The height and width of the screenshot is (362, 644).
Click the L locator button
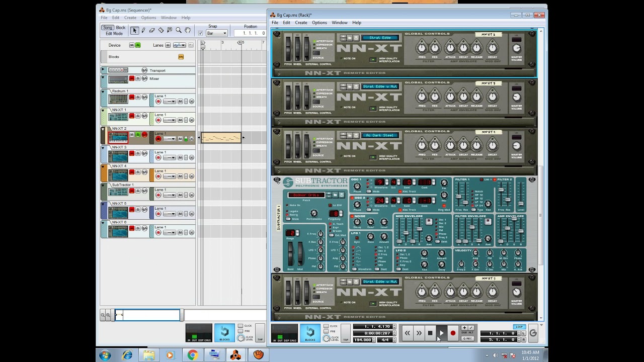[524, 333]
